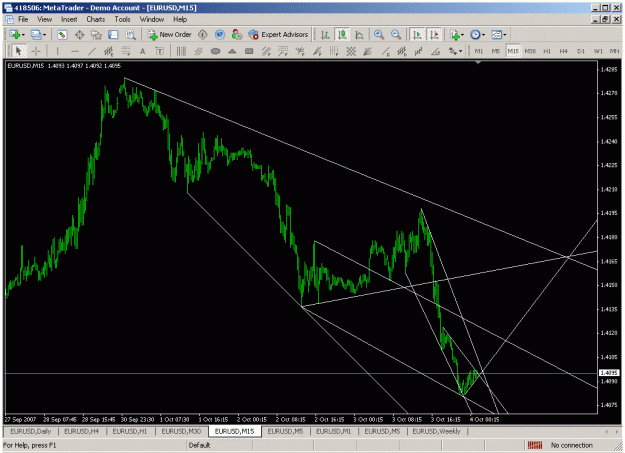Zoom out the chart with magnifier minus
The image size is (625, 453).
[x=396, y=35]
